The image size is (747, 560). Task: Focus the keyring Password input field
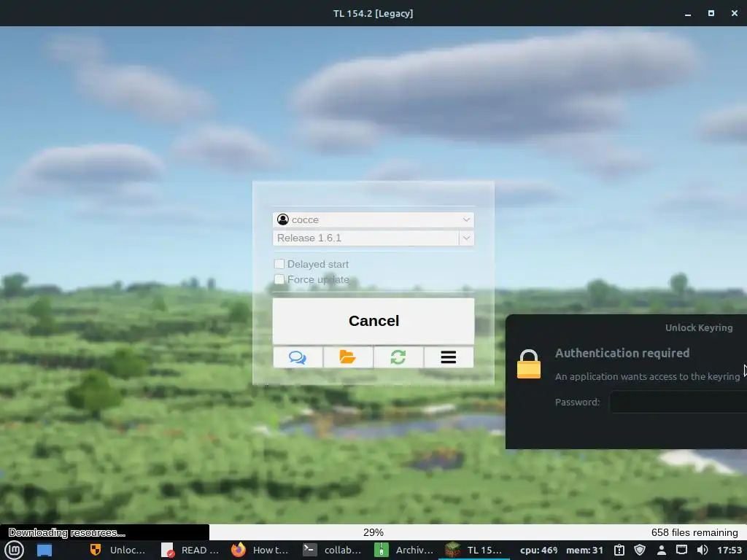coord(678,402)
